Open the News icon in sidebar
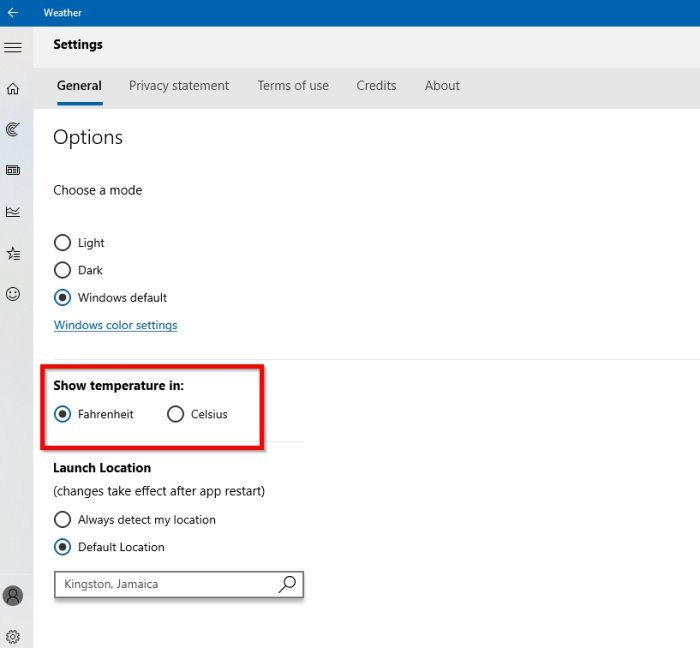700x648 pixels. point(13,170)
